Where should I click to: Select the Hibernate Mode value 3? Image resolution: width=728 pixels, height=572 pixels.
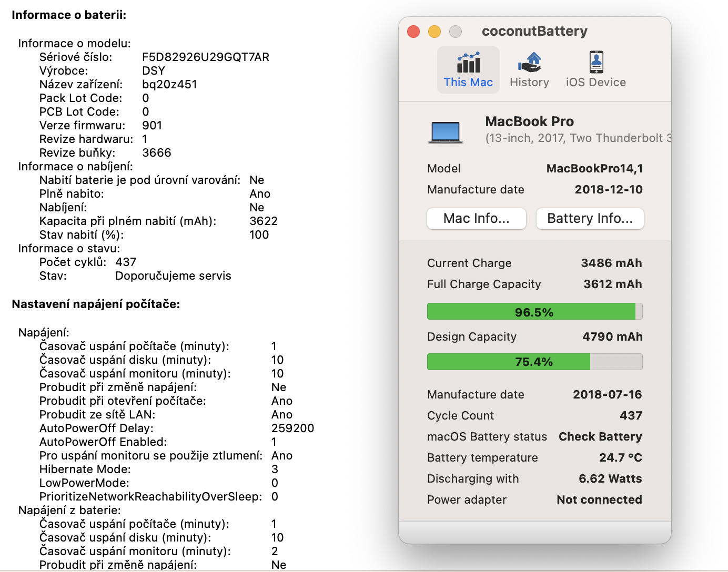coord(275,469)
